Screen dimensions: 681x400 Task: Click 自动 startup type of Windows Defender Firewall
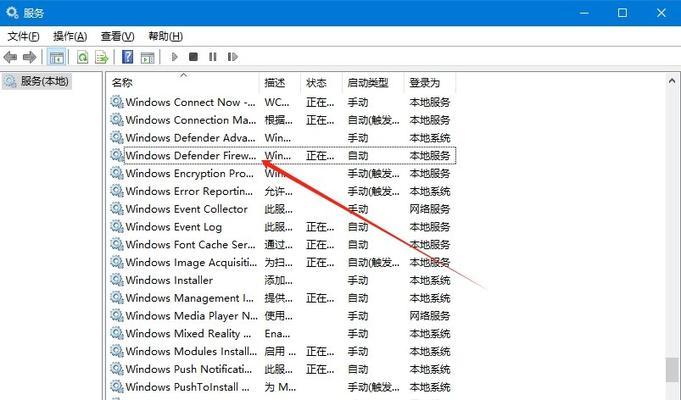pos(358,156)
